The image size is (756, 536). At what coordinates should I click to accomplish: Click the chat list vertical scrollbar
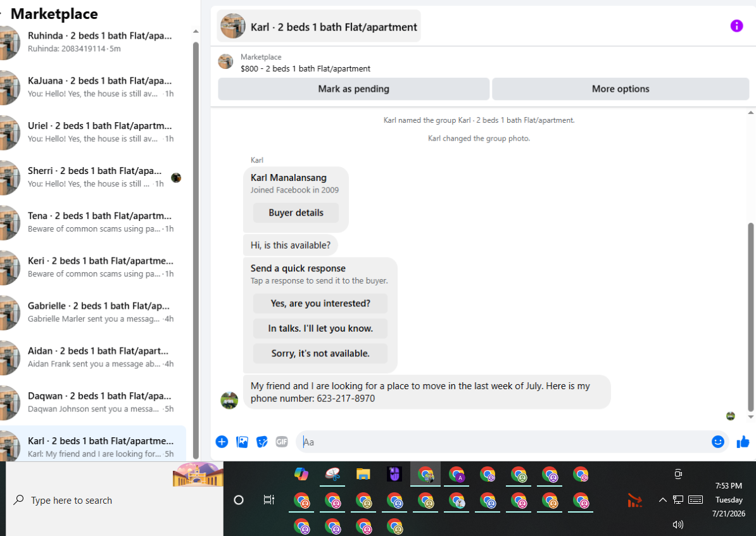[196, 251]
